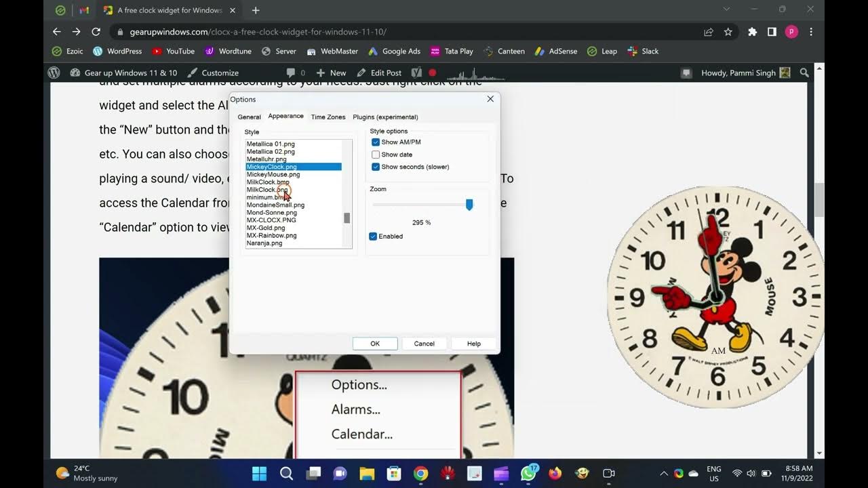This screenshot has width=868, height=488.
Task: Open File Explorer from the taskbar
Action: click(x=367, y=473)
